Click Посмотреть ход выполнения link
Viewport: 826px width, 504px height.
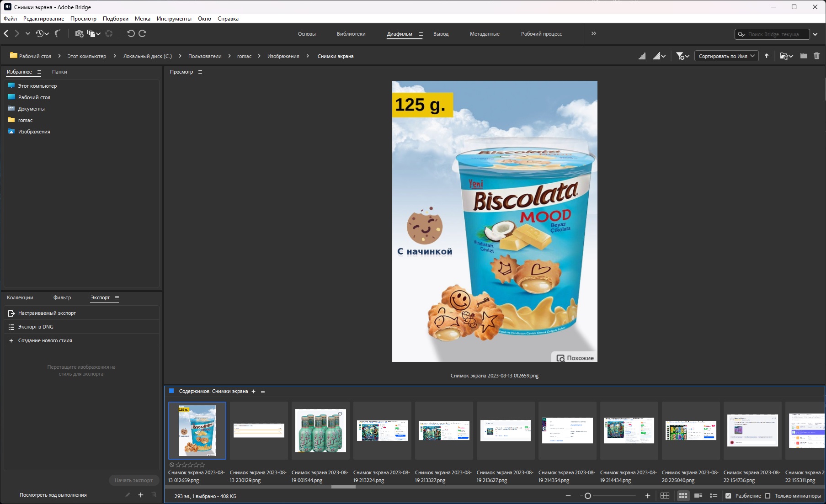coord(53,495)
